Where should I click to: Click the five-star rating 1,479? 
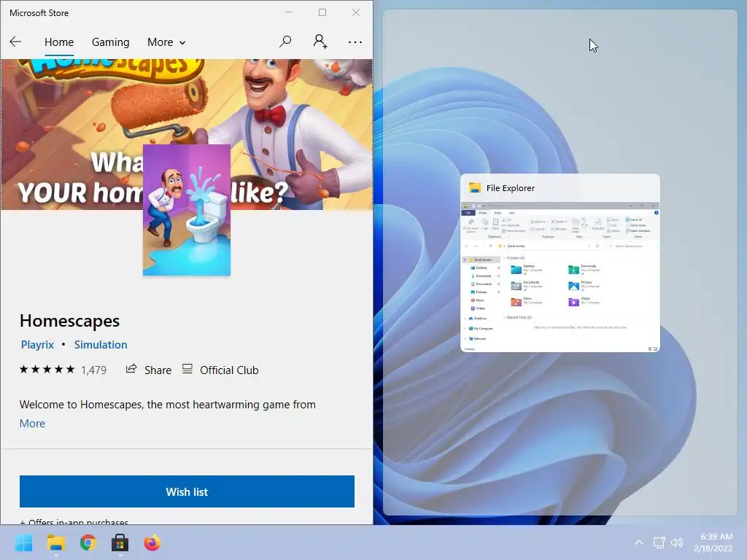pyautogui.click(x=63, y=370)
